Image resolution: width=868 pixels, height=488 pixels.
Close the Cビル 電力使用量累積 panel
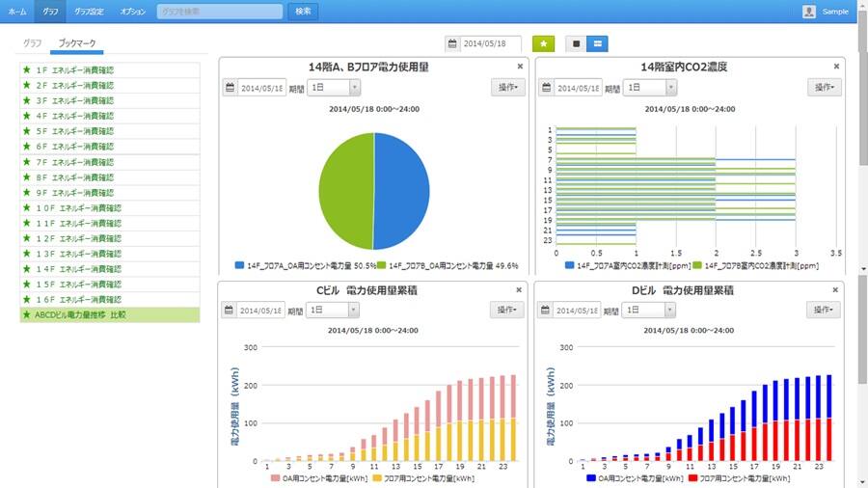(x=519, y=290)
